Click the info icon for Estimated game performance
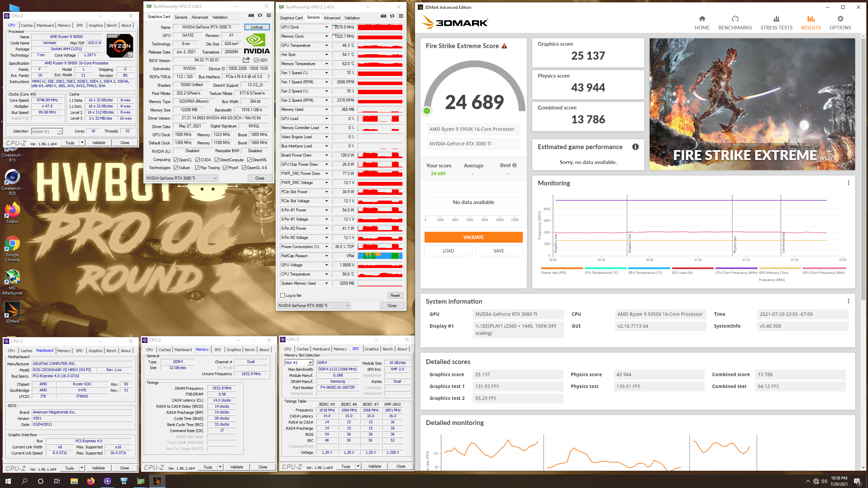The height and width of the screenshot is (488, 868). click(x=635, y=147)
